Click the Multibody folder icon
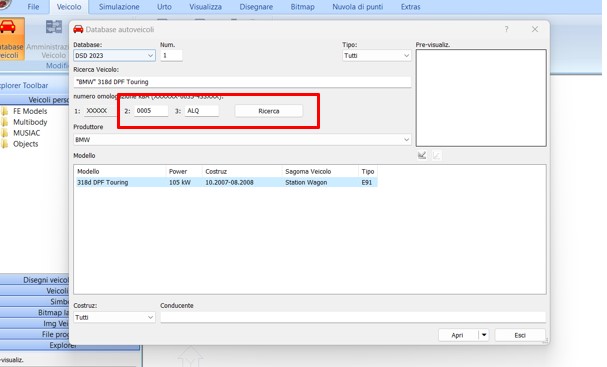607x367 pixels. [x=5, y=122]
